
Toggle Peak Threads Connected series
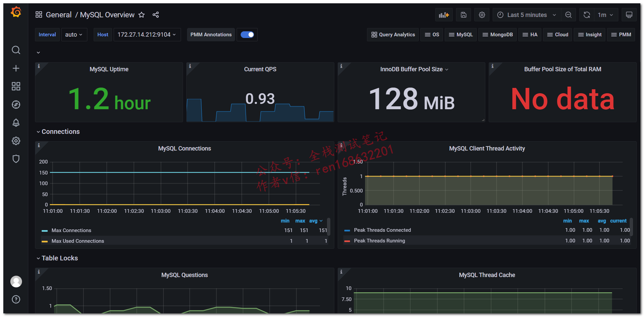(x=382, y=230)
